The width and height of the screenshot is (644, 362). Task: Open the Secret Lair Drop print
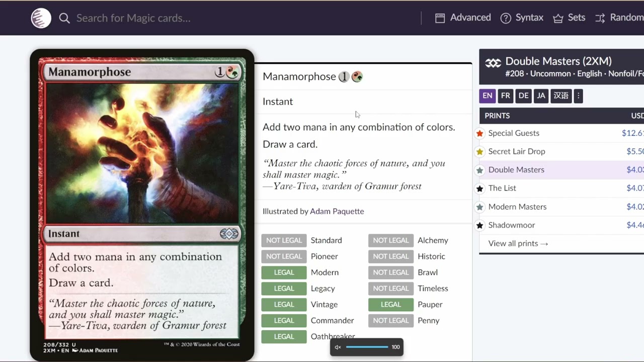[517, 151]
